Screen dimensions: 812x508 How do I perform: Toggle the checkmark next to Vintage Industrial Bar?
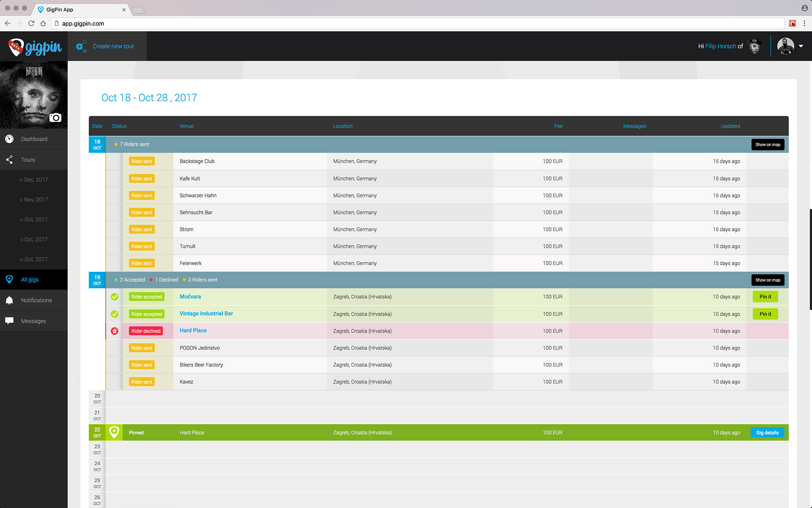[x=115, y=314]
